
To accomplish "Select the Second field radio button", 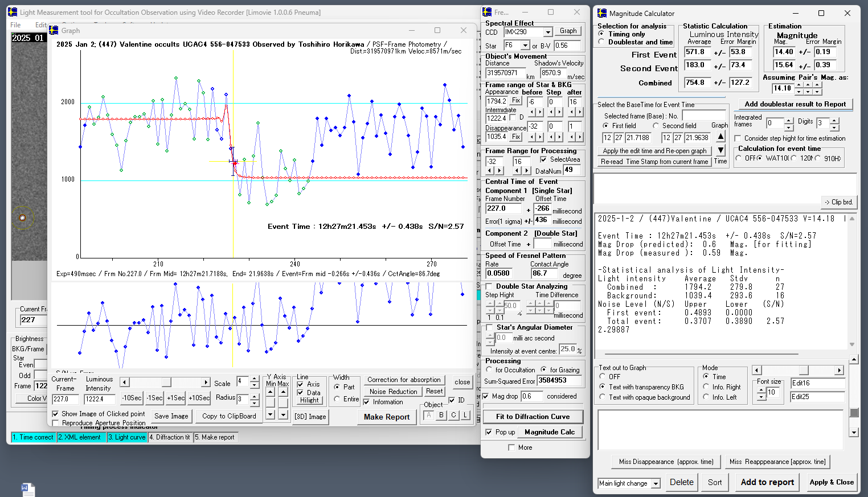I will click(x=656, y=126).
